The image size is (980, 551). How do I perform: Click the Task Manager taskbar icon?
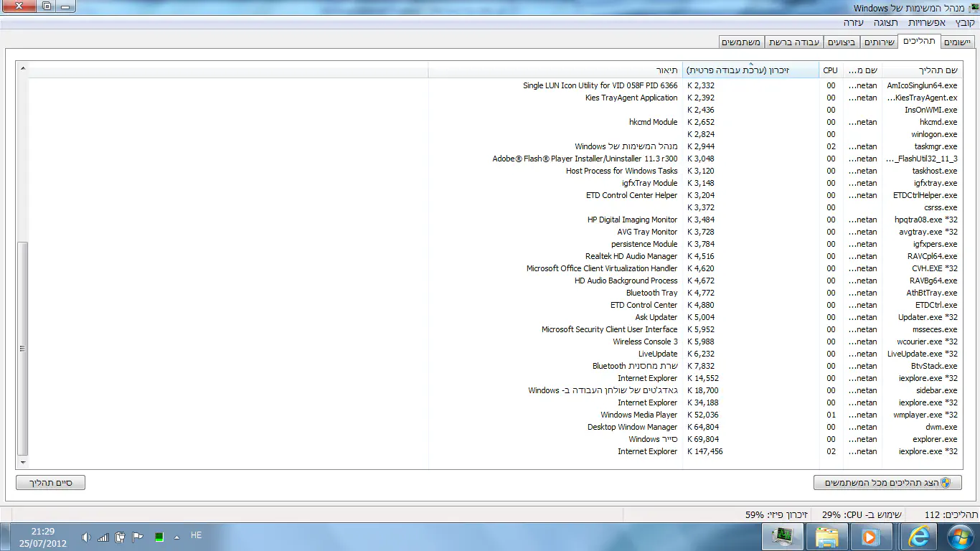(x=782, y=537)
